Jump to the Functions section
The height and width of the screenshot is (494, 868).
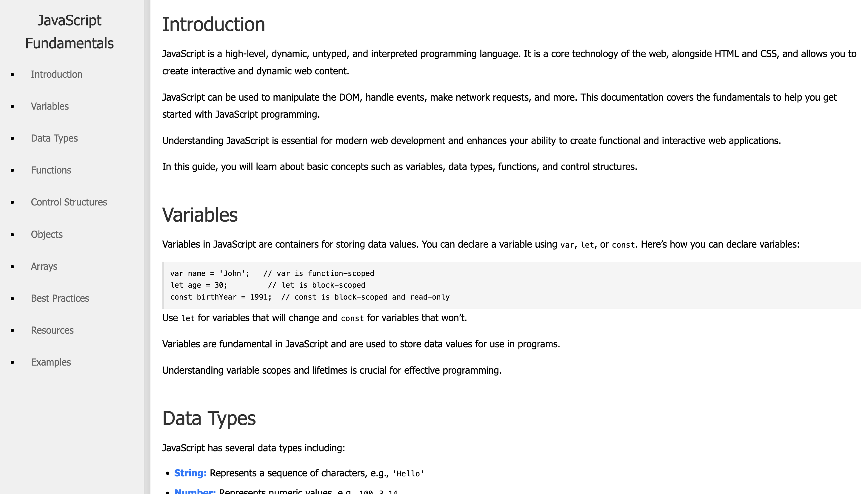(x=51, y=170)
